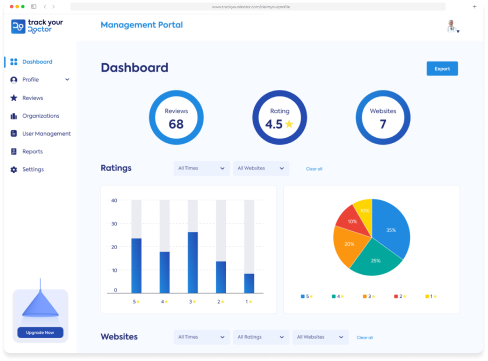Open the Reports sidebar menu item
This screenshot has height=361, width=488.
pos(33,151)
